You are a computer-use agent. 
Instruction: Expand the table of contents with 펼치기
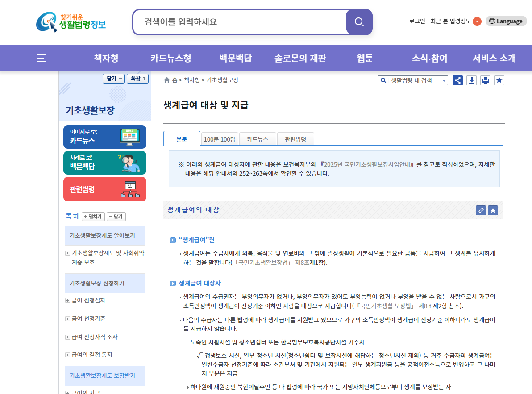(92, 216)
